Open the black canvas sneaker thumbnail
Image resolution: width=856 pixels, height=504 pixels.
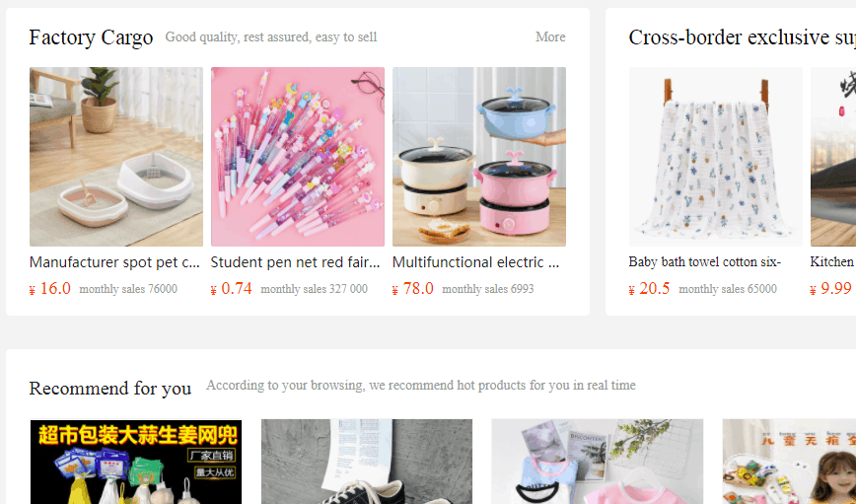click(x=367, y=462)
